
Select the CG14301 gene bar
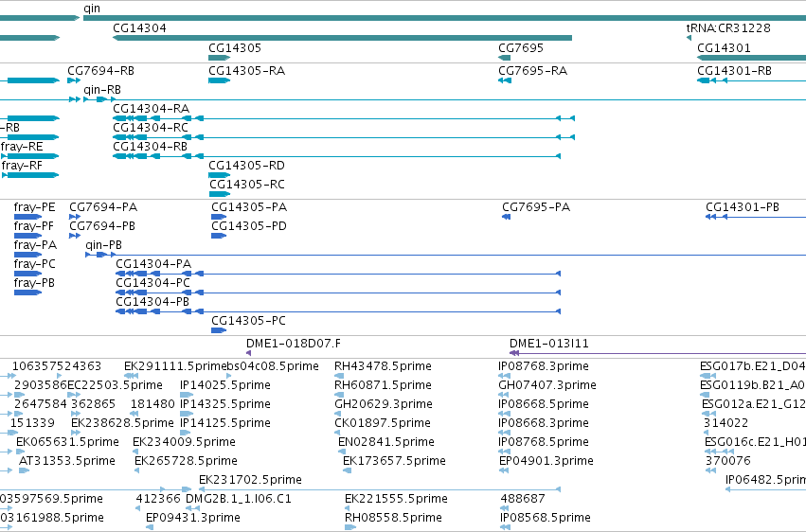751,58
